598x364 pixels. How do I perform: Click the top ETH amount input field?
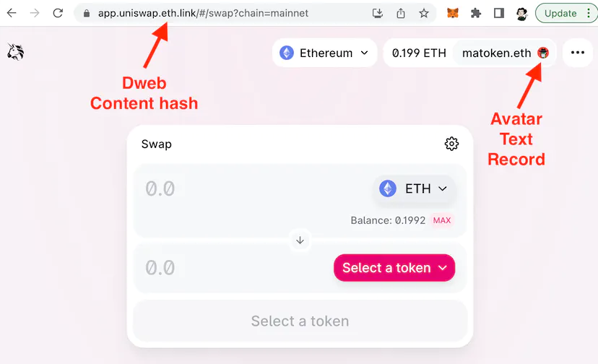(x=252, y=189)
